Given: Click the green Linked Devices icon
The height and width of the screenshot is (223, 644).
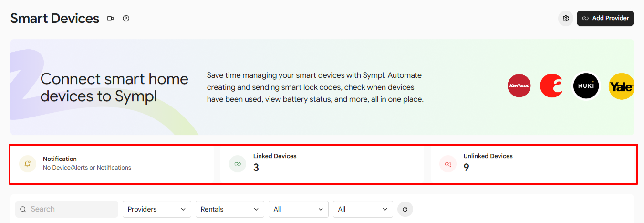Looking at the screenshot, I should pyautogui.click(x=238, y=164).
